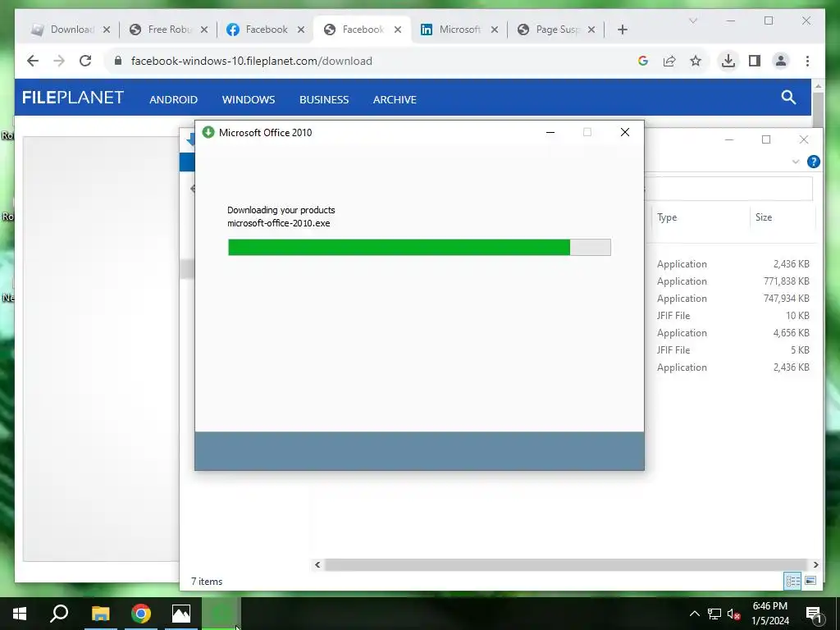The image size is (840, 630).
Task: Expand the File Explorer ribbon chevron
Action: [796, 162]
